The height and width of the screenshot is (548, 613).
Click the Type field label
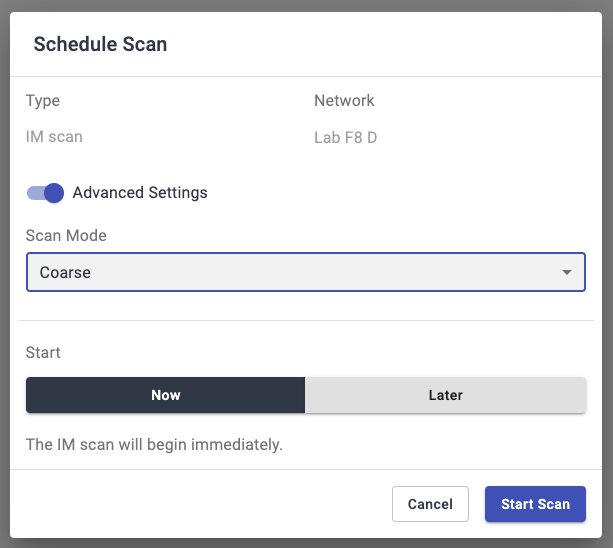pyautogui.click(x=43, y=101)
